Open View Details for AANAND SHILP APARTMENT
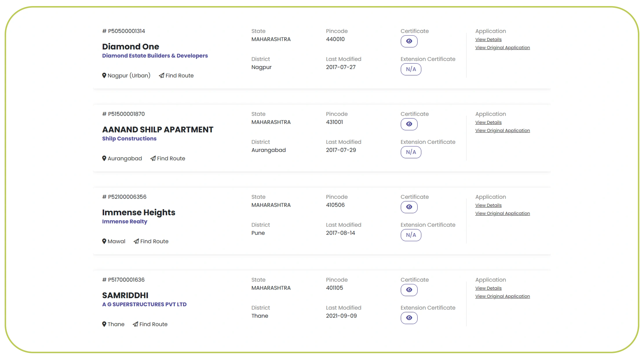This screenshot has height=359, width=644. [x=488, y=122]
